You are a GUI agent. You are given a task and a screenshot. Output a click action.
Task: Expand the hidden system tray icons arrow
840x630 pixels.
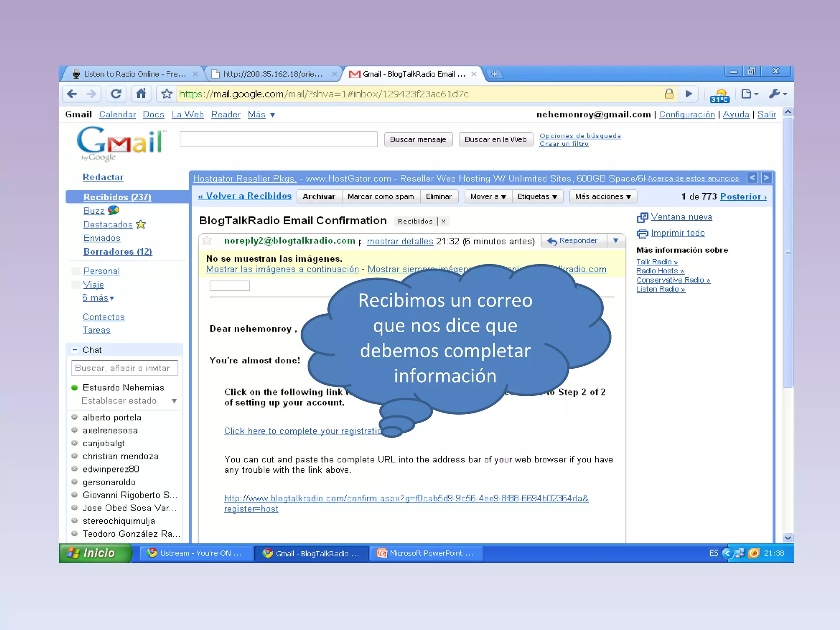pos(727,553)
